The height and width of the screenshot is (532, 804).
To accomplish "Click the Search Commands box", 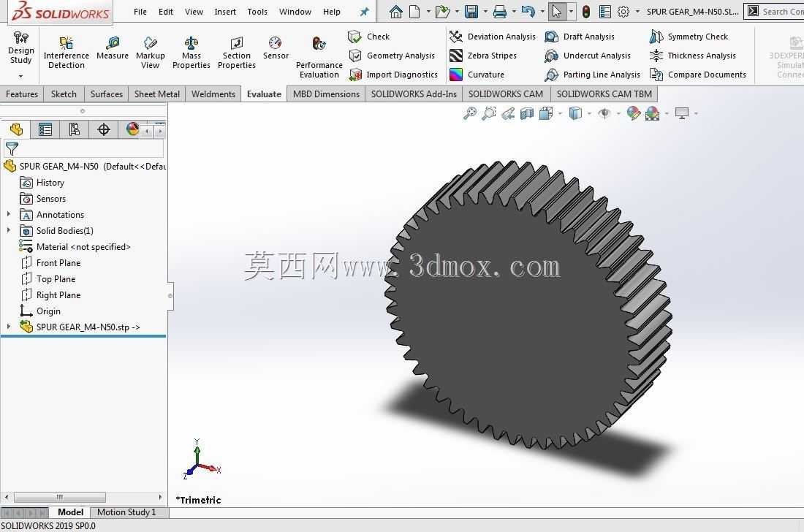I will coord(774,11).
